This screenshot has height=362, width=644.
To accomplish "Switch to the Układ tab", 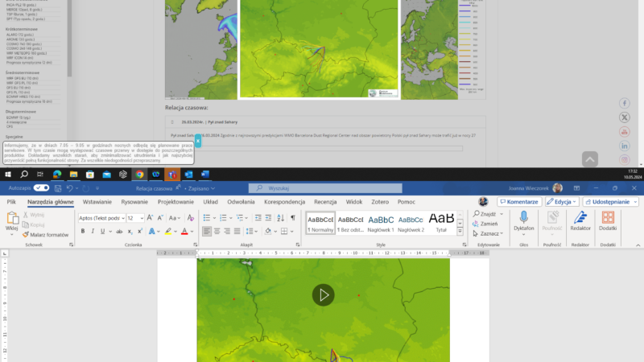I will click(x=210, y=202).
